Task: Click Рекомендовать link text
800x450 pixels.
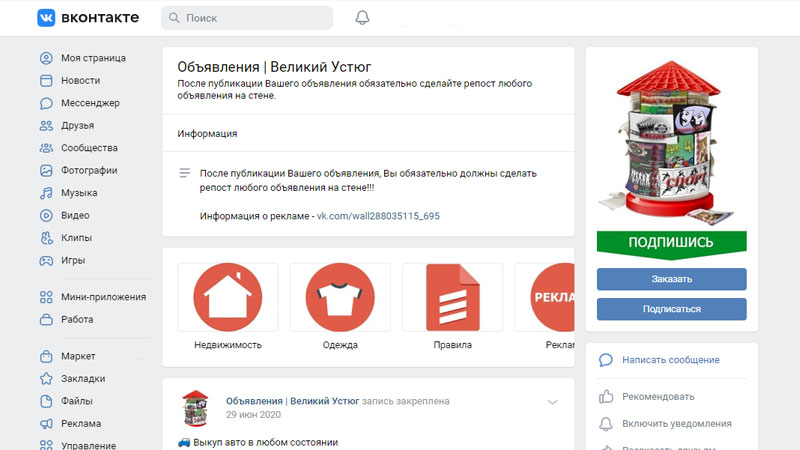Action: [658, 396]
